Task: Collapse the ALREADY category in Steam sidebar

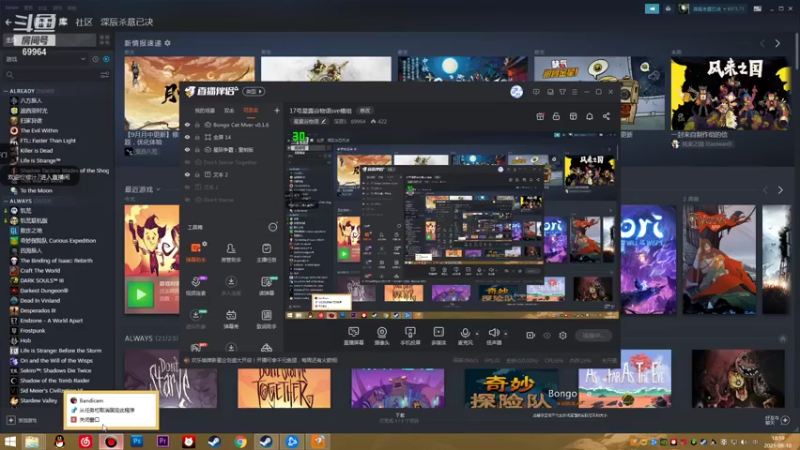Action: coord(6,91)
